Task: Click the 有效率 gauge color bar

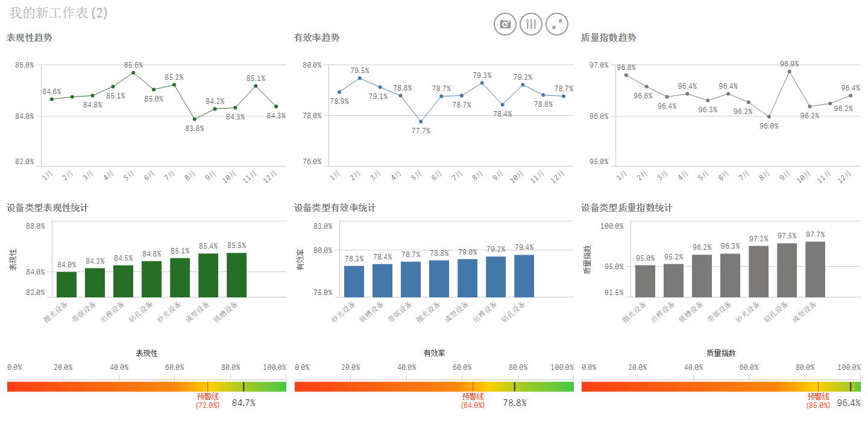Action: pyautogui.click(x=434, y=387)
